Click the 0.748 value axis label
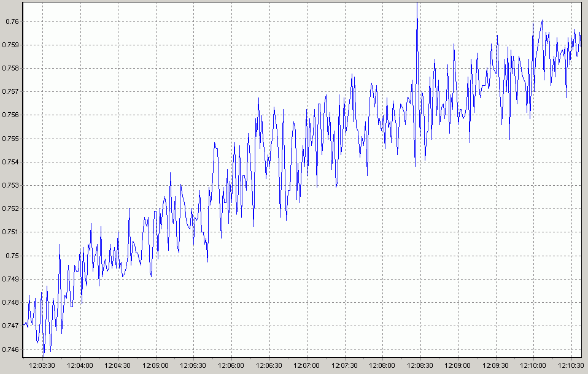 [11, 302]
